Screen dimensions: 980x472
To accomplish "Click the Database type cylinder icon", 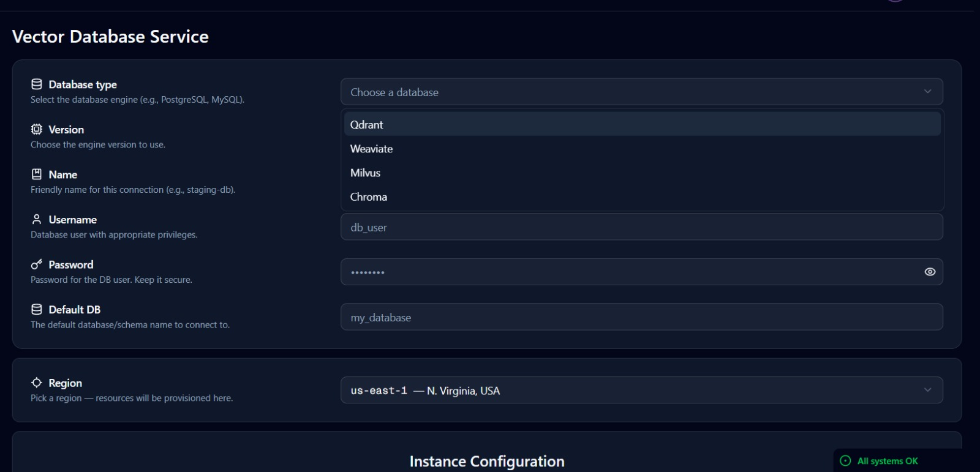I will (37, 84).
